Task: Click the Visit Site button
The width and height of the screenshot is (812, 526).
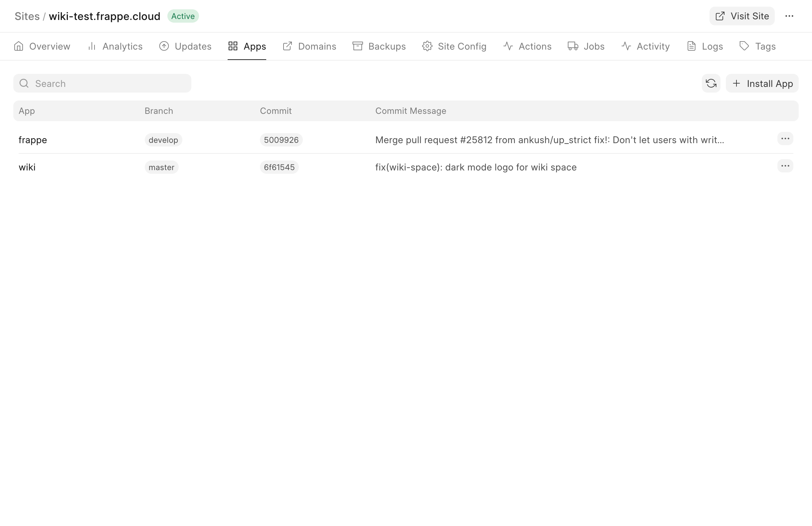Action: [742, 16]
